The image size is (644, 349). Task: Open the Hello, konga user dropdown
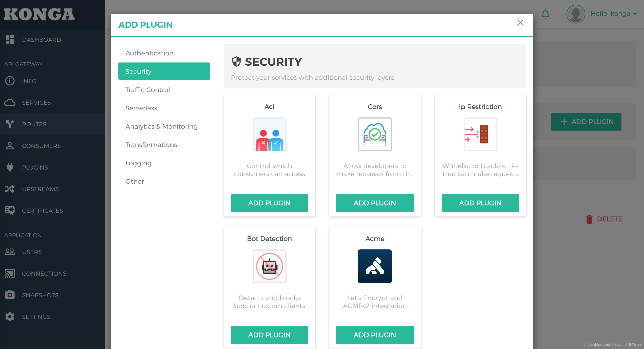click(613, 14)
